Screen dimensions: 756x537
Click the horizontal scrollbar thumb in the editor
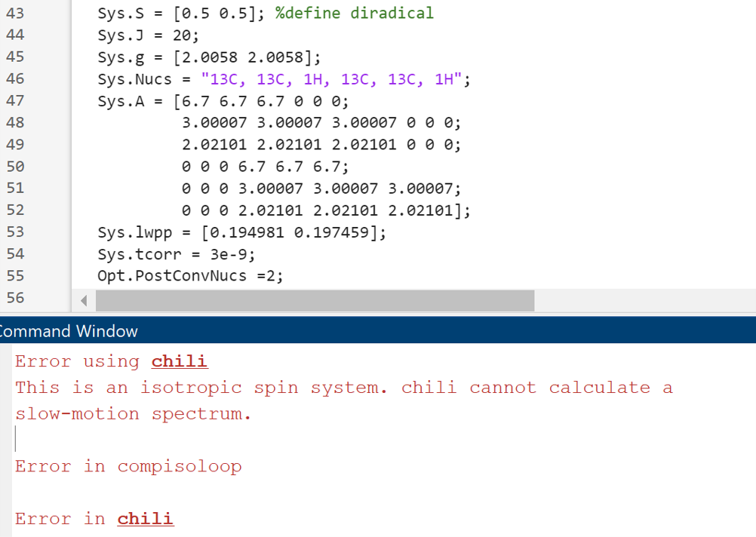click(x=315, y=301)
